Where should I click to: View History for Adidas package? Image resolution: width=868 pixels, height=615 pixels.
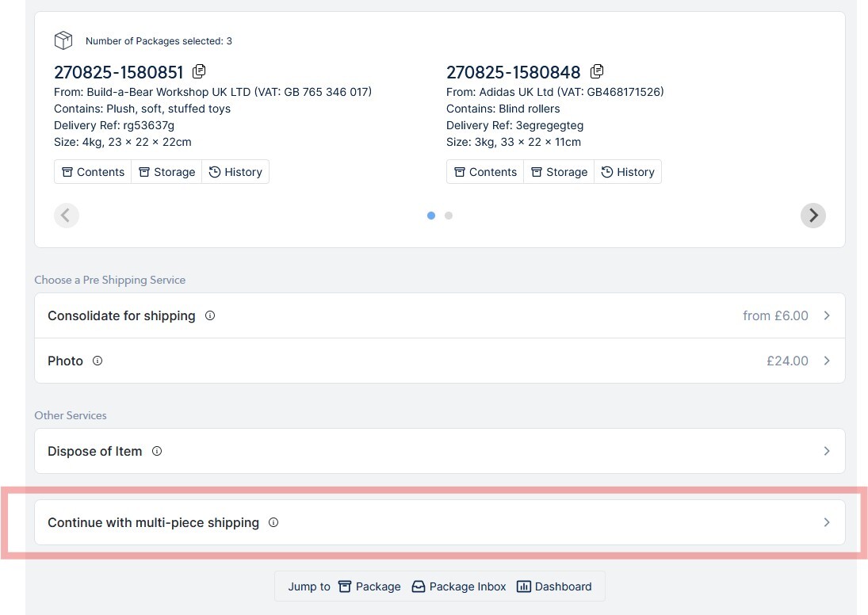coord(628,172)
